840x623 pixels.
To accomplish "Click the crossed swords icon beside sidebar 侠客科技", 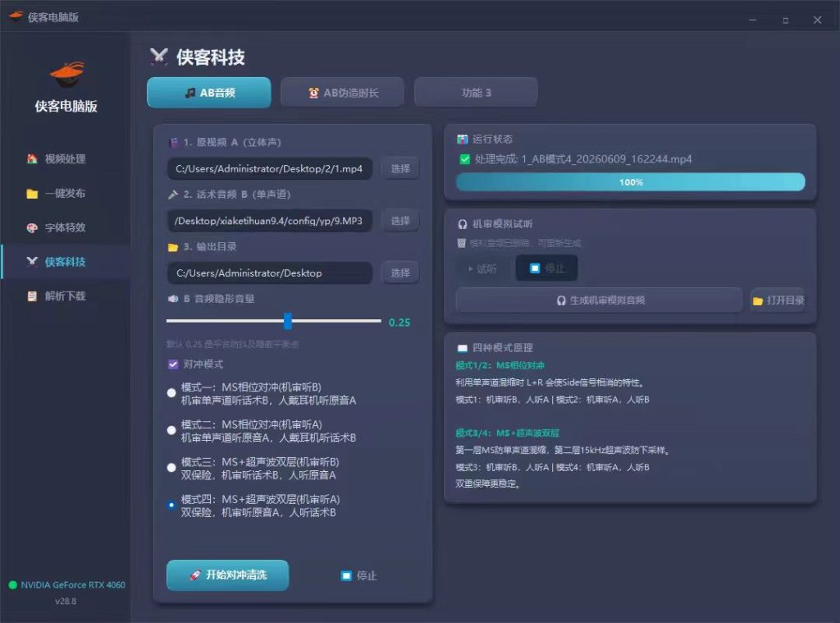I will tap(32, 262).
